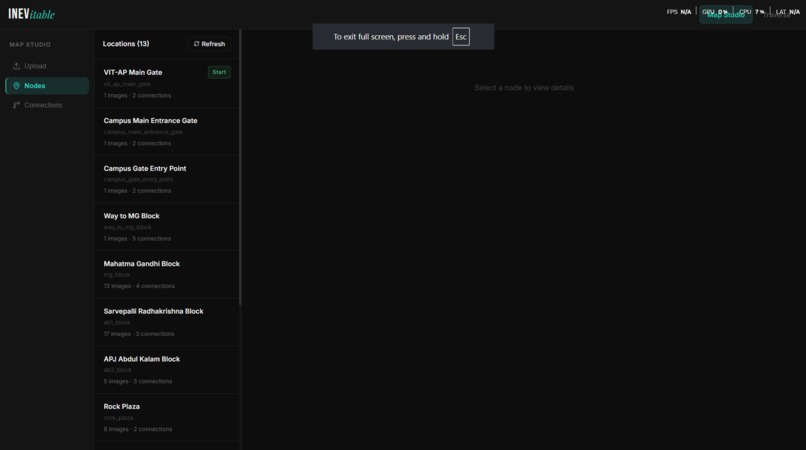Click the Locations (13) heading
The width and height of the screenshot is (806, 450).
coord(126,44)
